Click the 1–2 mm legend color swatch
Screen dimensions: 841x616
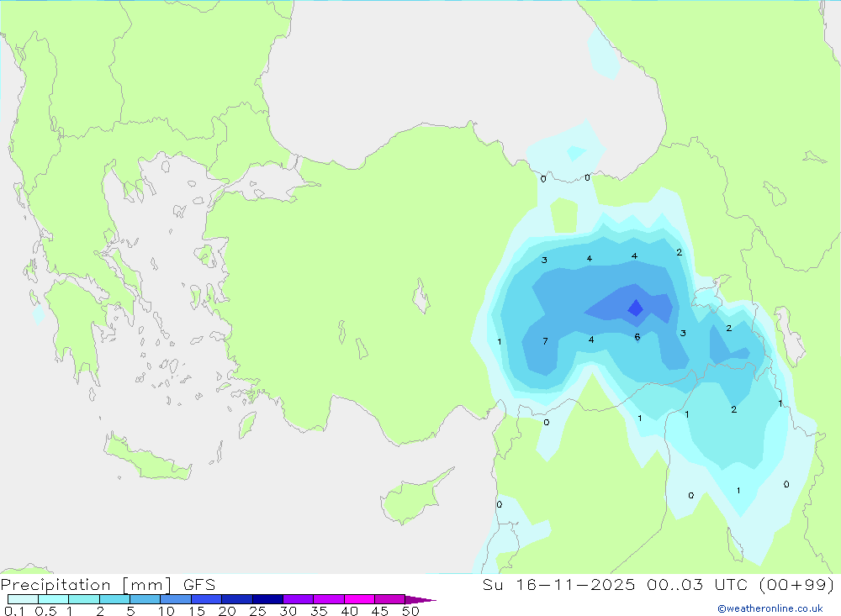[84, 599]
